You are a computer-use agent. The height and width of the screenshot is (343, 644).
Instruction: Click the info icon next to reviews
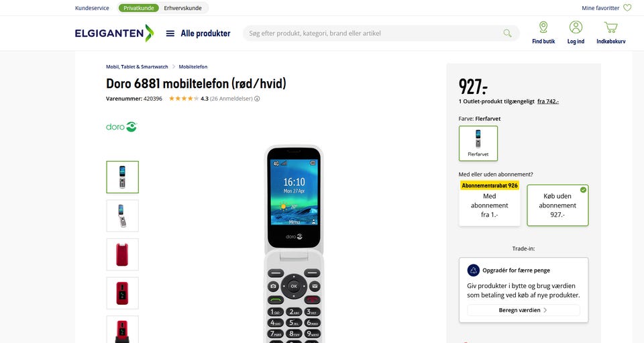(257, 99)
